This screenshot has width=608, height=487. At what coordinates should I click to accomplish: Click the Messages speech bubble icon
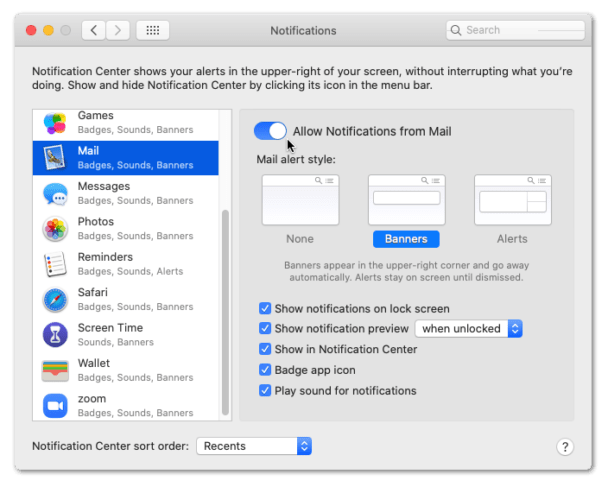coord(55,193)
